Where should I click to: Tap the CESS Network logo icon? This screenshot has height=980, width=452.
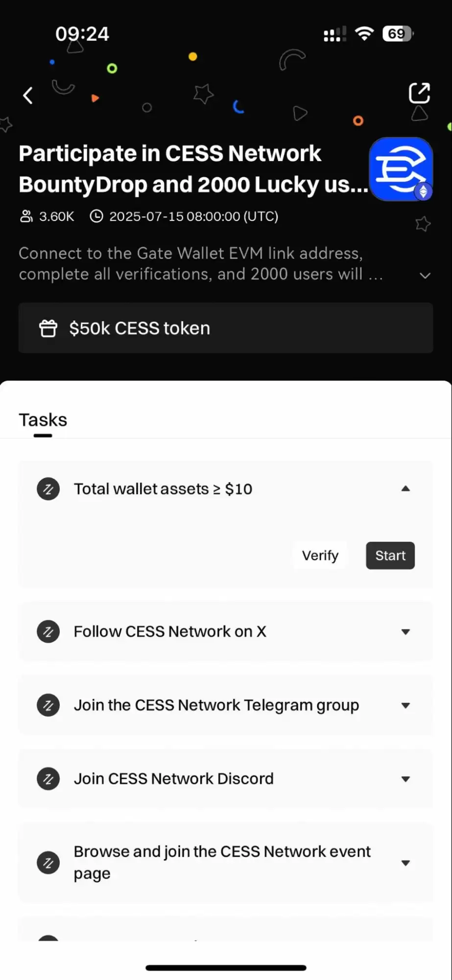401,169
